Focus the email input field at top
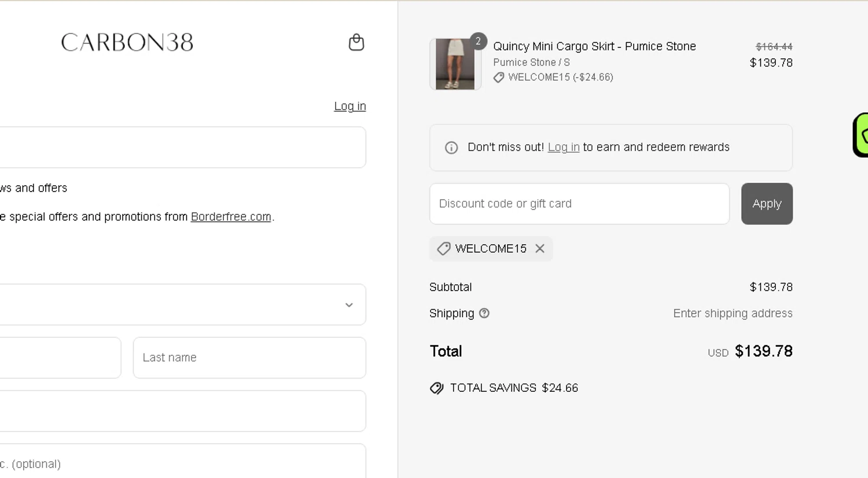This screenshot has width=868, height=478. [x=183, y=148]
